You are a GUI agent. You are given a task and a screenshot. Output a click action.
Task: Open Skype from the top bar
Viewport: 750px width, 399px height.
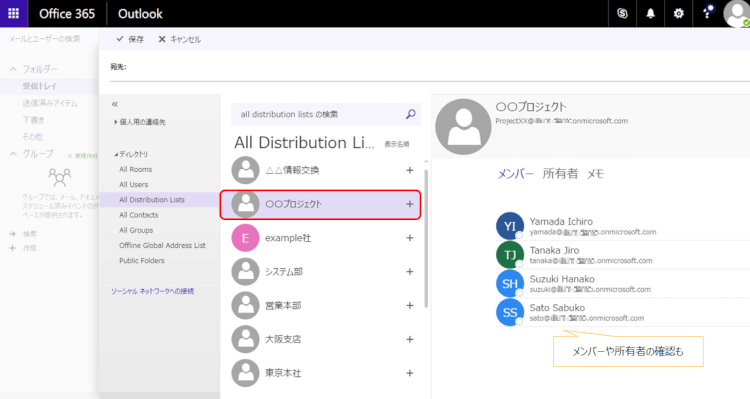[x=622, y=13]
